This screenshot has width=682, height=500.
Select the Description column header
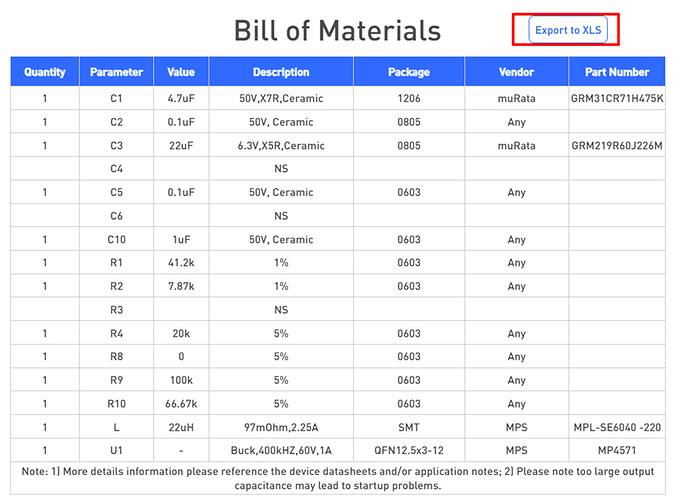coord(281,72)
